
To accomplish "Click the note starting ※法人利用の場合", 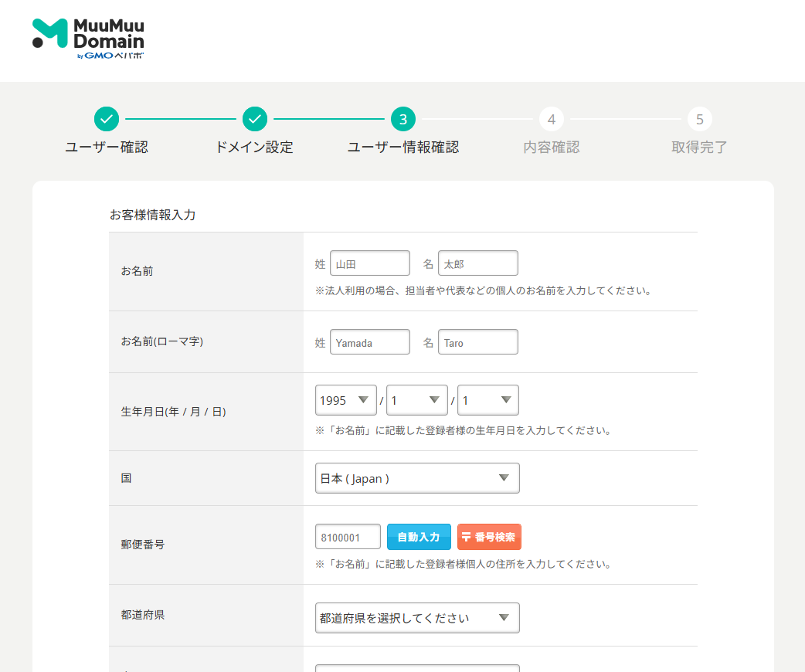I will click(484, 290).
